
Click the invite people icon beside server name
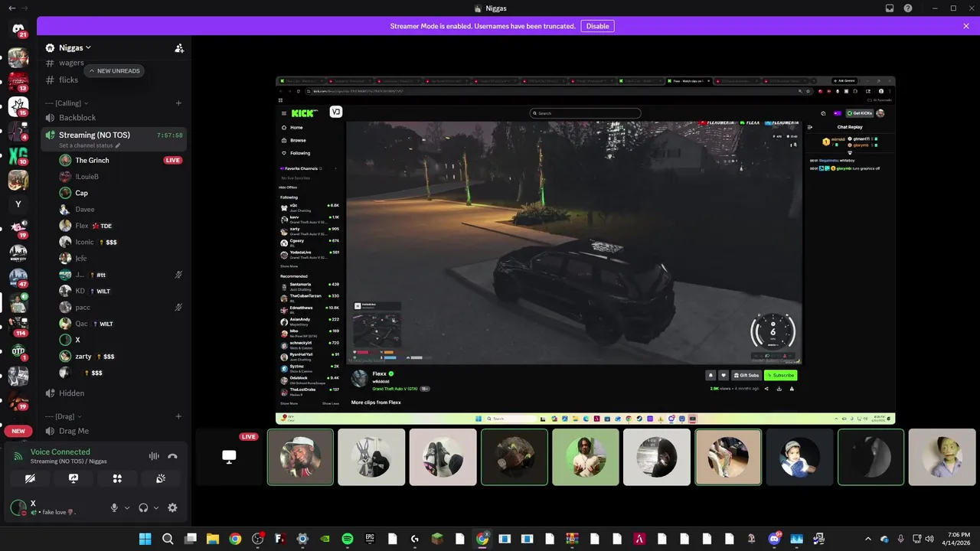179,47
